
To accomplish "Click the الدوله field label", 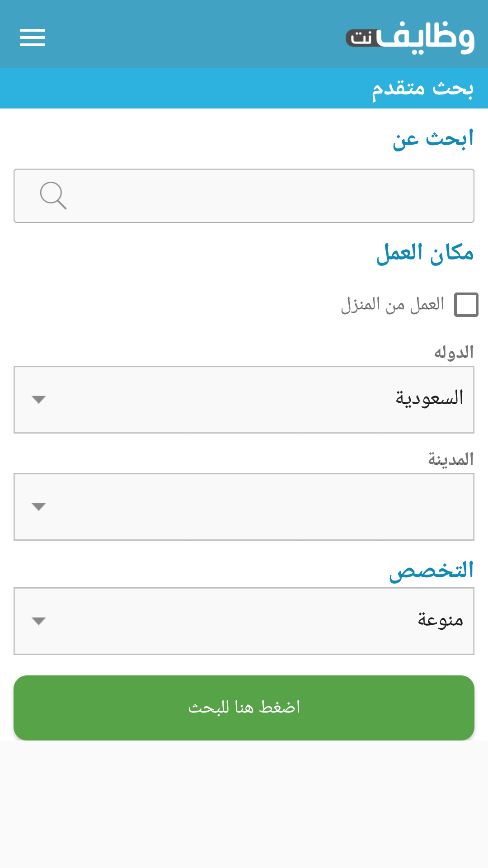I will tap(454, 352).
